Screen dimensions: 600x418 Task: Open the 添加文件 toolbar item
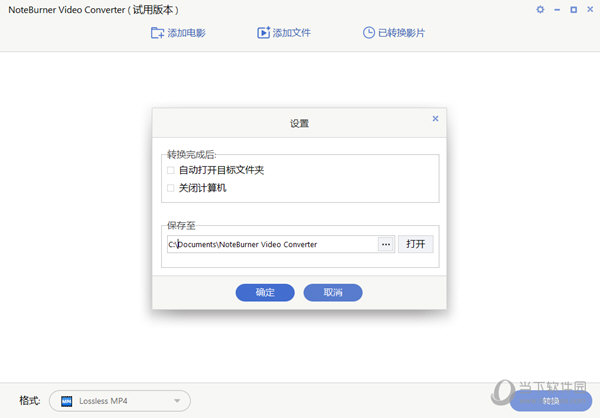pyautogui.click(x=284, y=33)
